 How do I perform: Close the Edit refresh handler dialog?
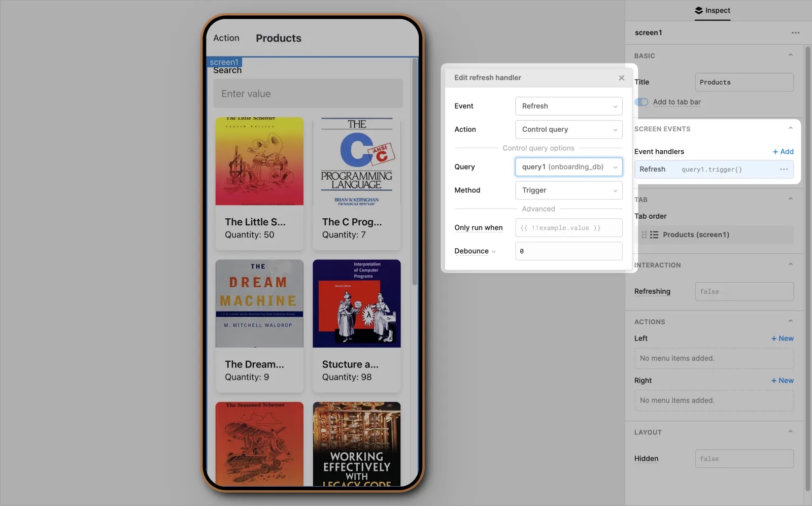coord(621,78)
